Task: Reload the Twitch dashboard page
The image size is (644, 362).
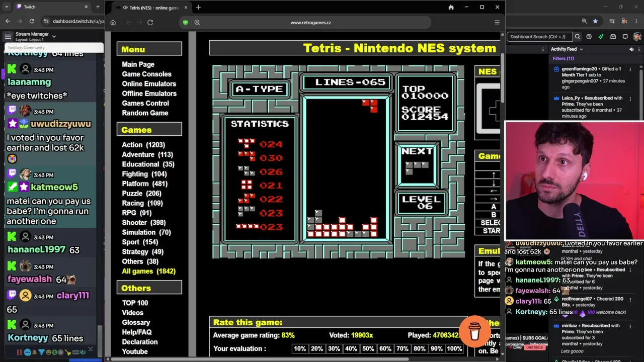Action: pyautogui.click(x=32, y=21)
